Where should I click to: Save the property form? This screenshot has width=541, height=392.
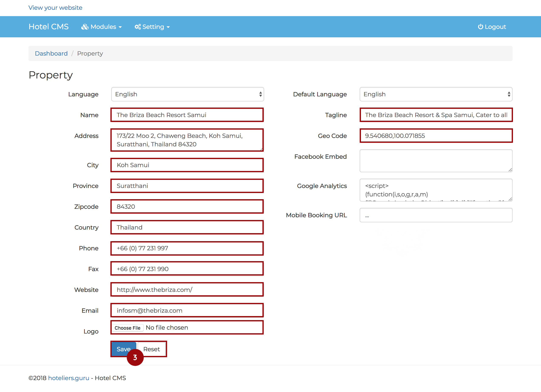(124, 349)
